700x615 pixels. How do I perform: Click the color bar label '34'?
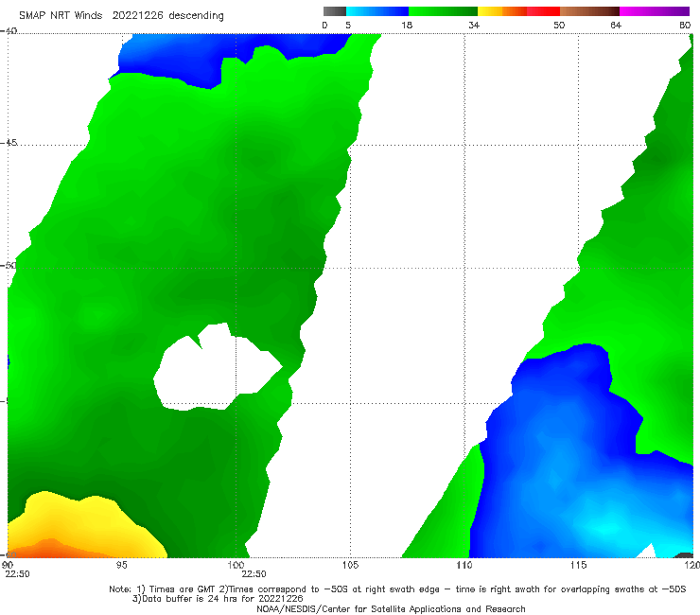[474, 26]
